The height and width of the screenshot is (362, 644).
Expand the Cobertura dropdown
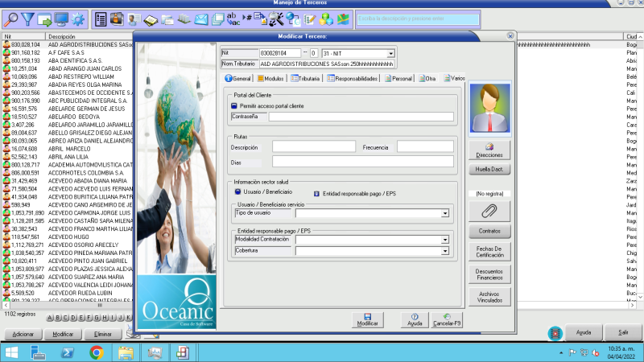[445, 251]
